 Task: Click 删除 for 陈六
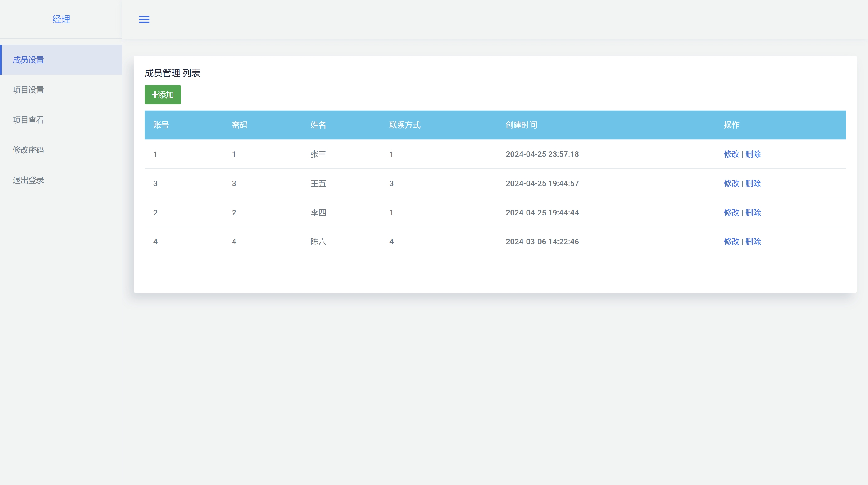tap(753, 242)
